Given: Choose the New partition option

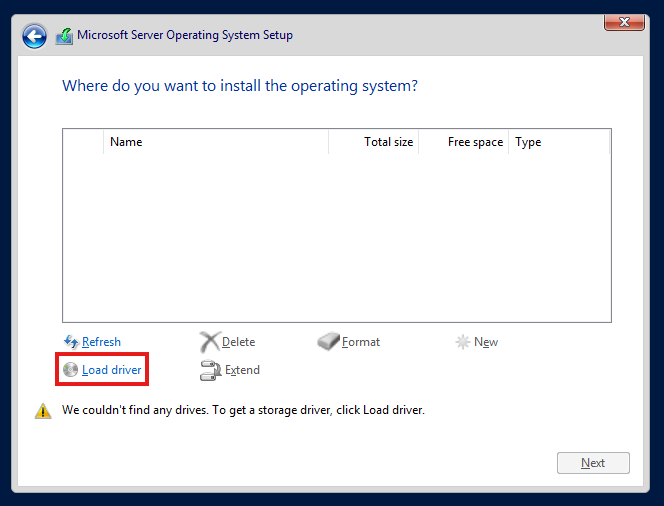Looking at the screenshot, I should coord(486,342).
